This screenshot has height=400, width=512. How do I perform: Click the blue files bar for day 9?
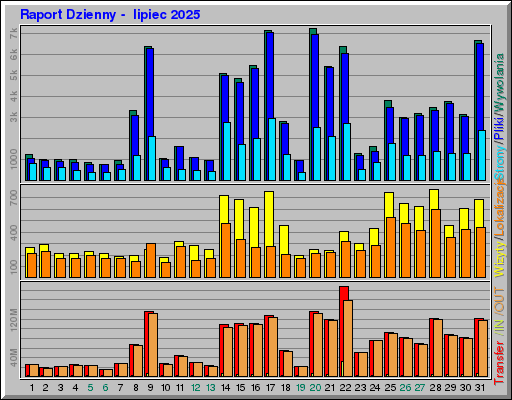click(x=150, y=92)
